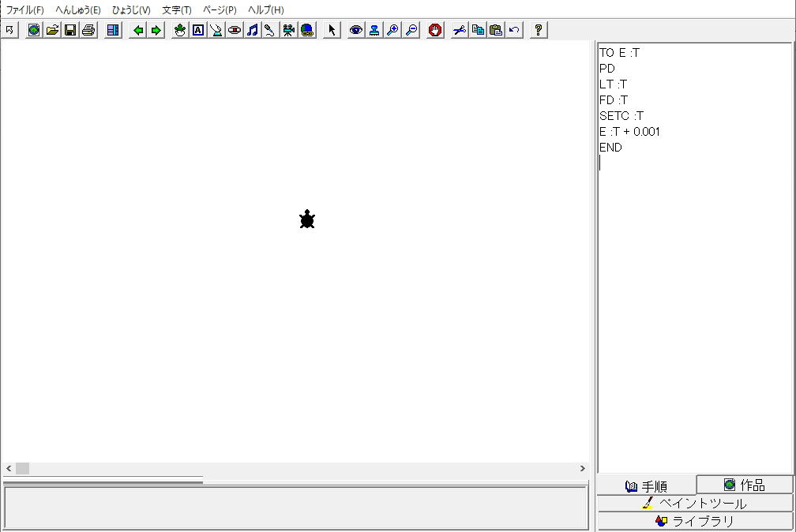The height and width of the screenshot is (532, 796).
Task: Select the stamp tool icon
Action: (x=374, y=30)
